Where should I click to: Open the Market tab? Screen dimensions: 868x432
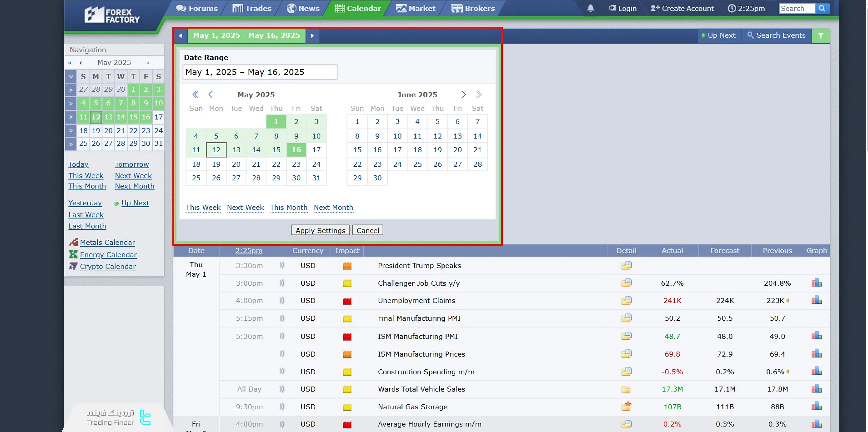pyautogui.click(x=416, y=8)
